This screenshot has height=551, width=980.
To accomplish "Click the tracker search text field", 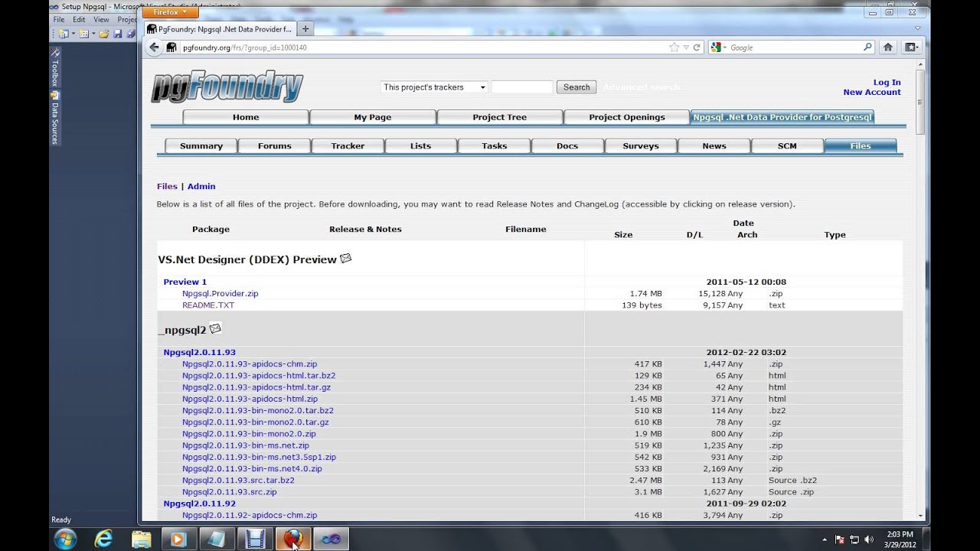I will pyautogui.click(x=521, y=87).
